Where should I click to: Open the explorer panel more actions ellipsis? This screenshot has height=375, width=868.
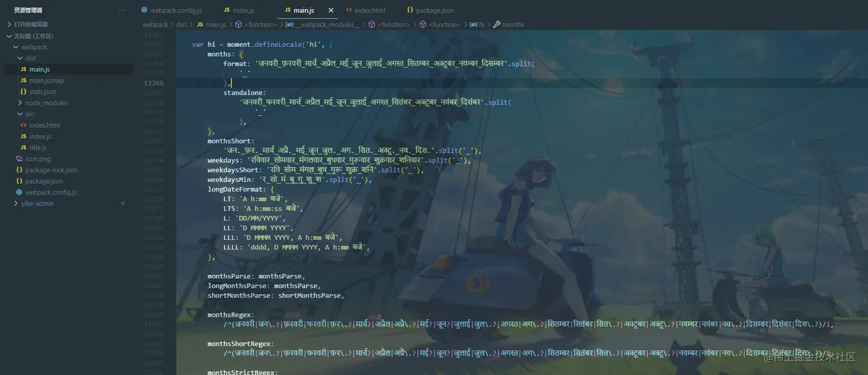click(122, 10)
